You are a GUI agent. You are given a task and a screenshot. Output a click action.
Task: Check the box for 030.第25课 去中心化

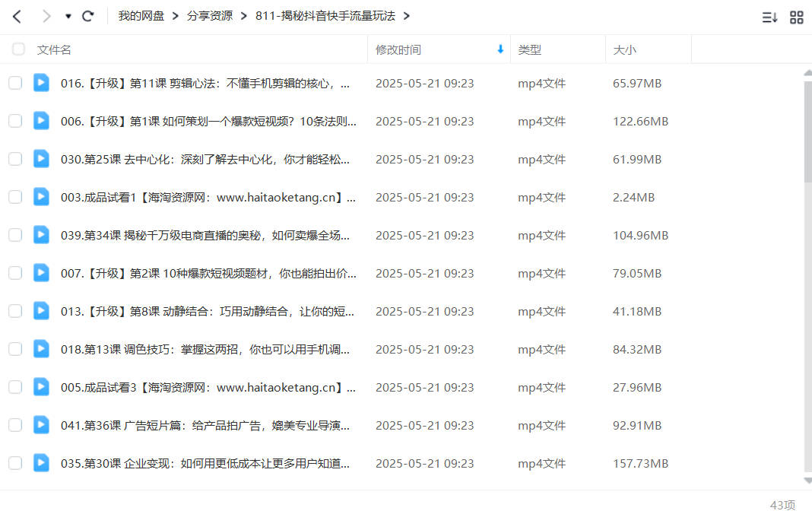15,159
